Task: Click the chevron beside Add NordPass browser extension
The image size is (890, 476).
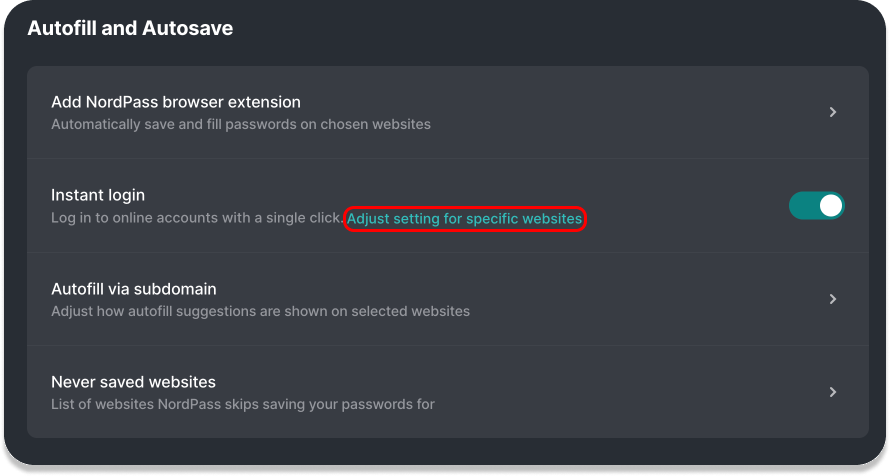Action: pos(833,112)
